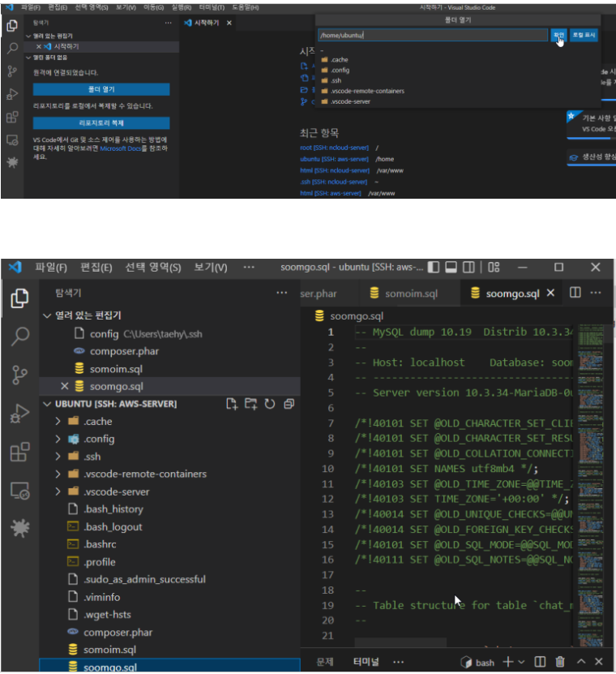
Task: Switch to 문제 panel tab
Action: pyautogui.click(x=325, y=662)
